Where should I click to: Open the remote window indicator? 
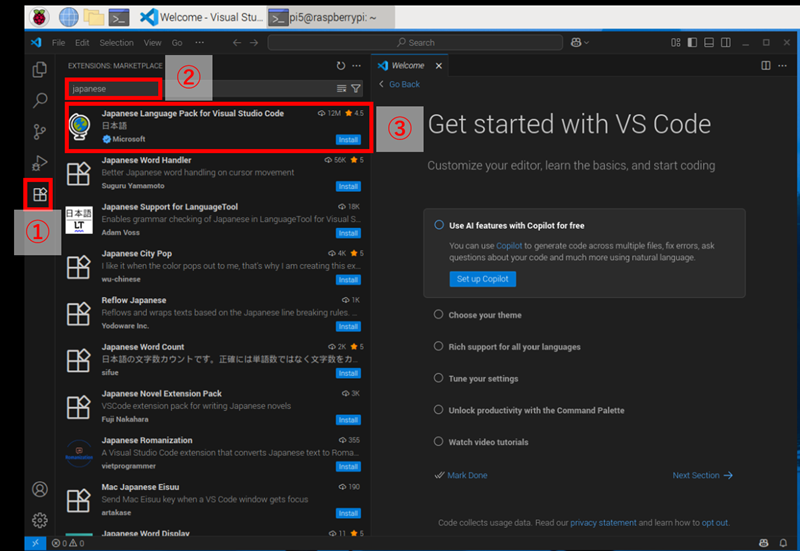point(35,543)
